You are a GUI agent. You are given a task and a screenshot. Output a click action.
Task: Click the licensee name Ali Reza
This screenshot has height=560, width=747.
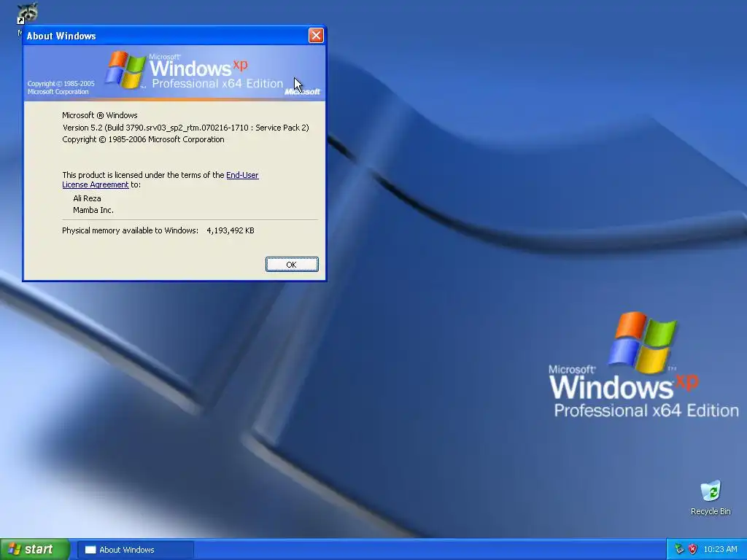click(x=88, y=198)
